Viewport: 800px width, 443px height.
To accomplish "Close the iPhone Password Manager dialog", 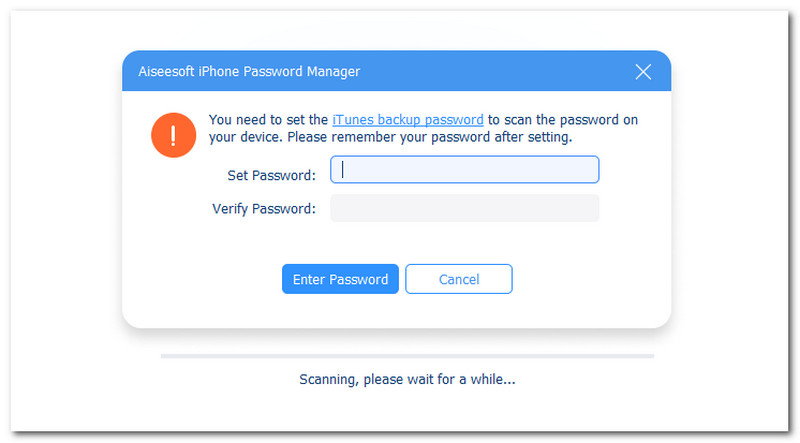I will (x=643, y=72).
